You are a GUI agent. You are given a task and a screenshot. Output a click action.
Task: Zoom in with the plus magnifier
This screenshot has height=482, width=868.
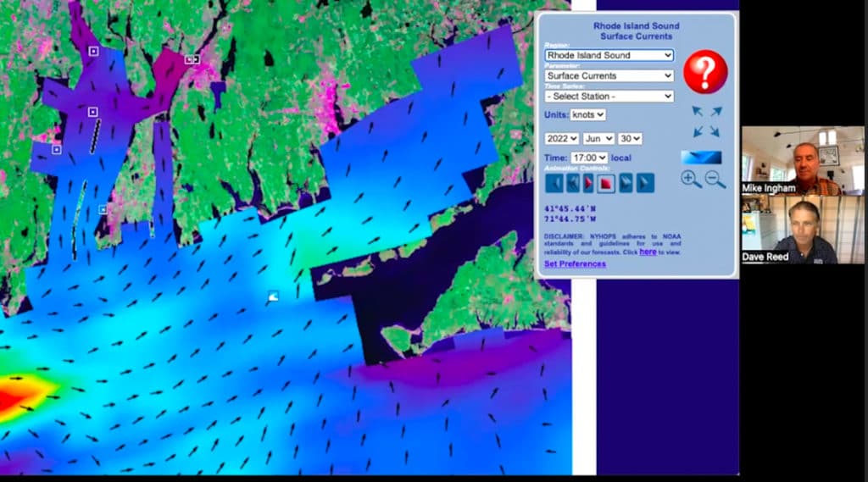[691, 180]
